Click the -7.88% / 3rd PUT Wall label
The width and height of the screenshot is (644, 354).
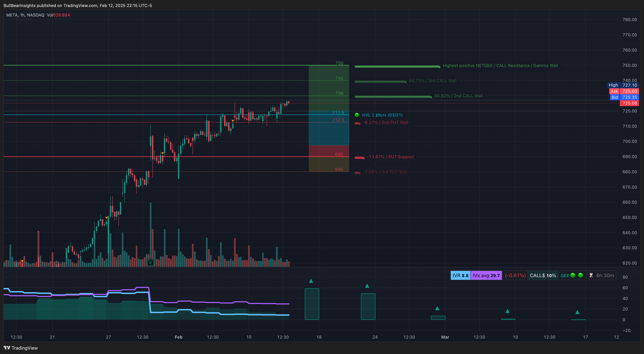pos(385,172)
